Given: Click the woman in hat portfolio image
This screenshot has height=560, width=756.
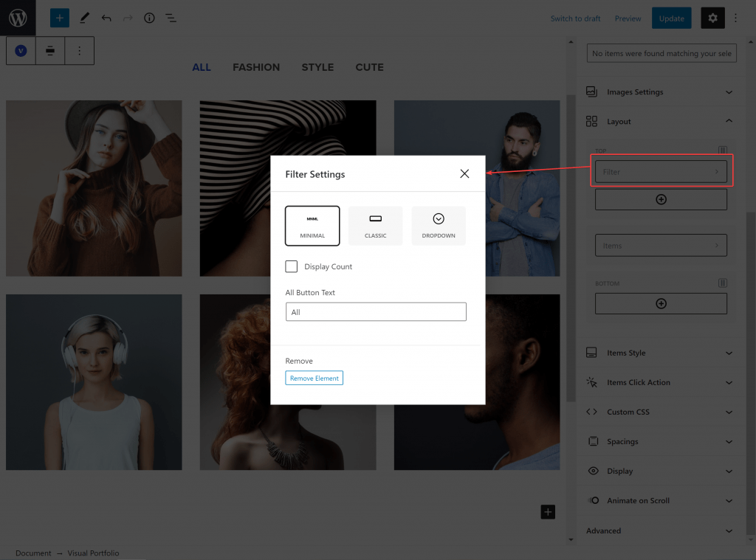Looking at the screenshot, I should [94, 188].
